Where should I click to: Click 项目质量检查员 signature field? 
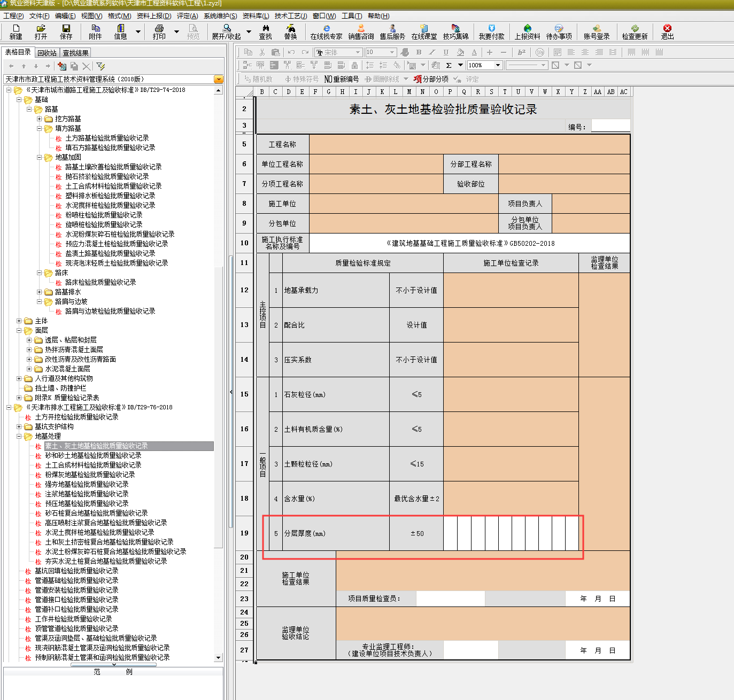pyautogui.click(x=450, y=598)
